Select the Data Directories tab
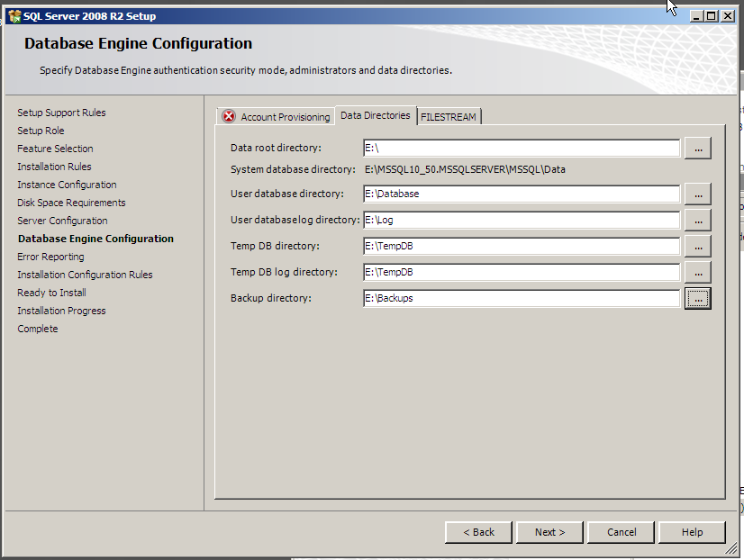 coord(376,115)
